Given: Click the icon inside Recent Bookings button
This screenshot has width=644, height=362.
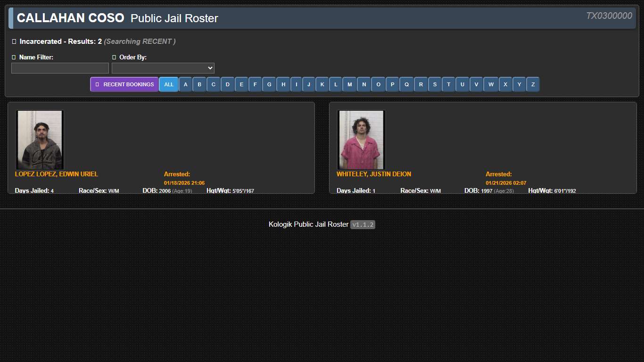Looking at the screenshot, I should click(x=98, y=84).
